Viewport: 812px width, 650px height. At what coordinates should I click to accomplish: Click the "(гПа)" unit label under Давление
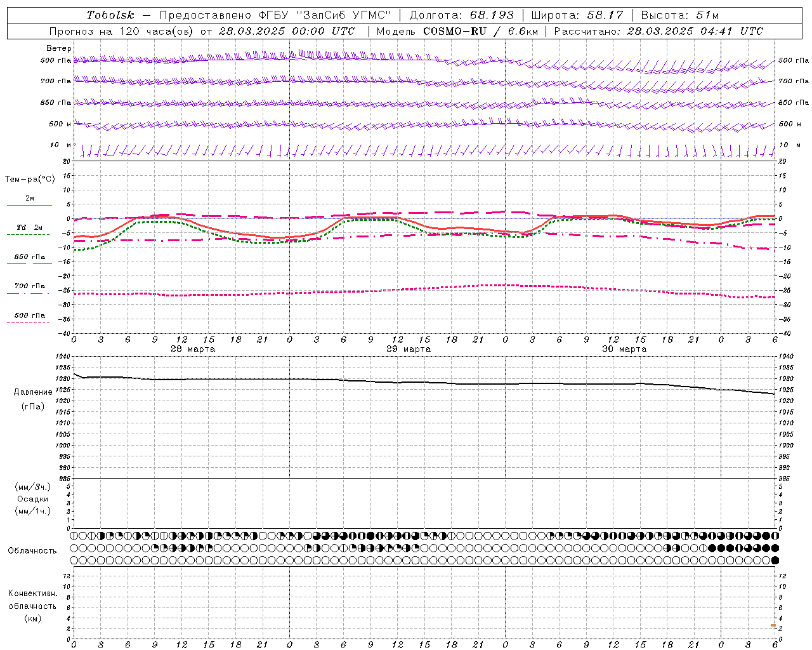point(33,406)
